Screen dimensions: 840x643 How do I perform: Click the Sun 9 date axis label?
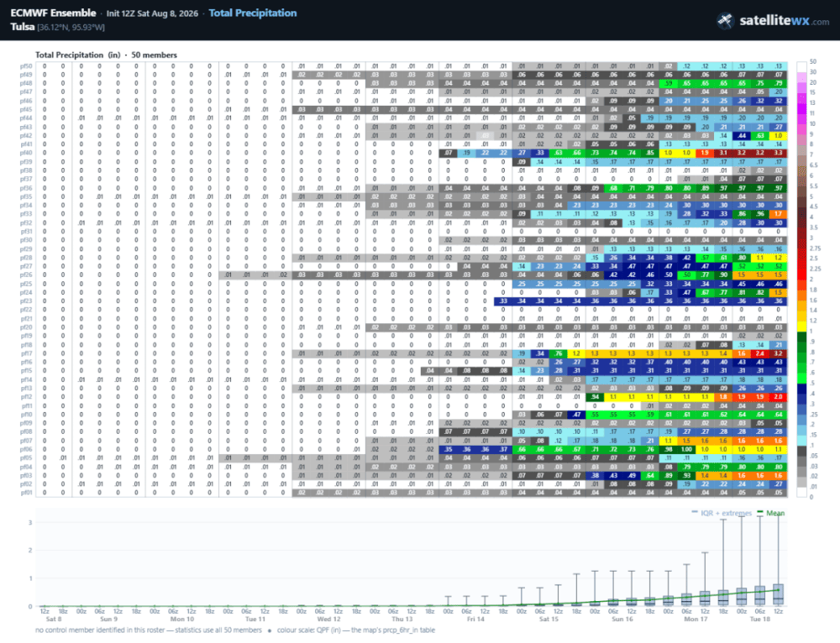108,619
